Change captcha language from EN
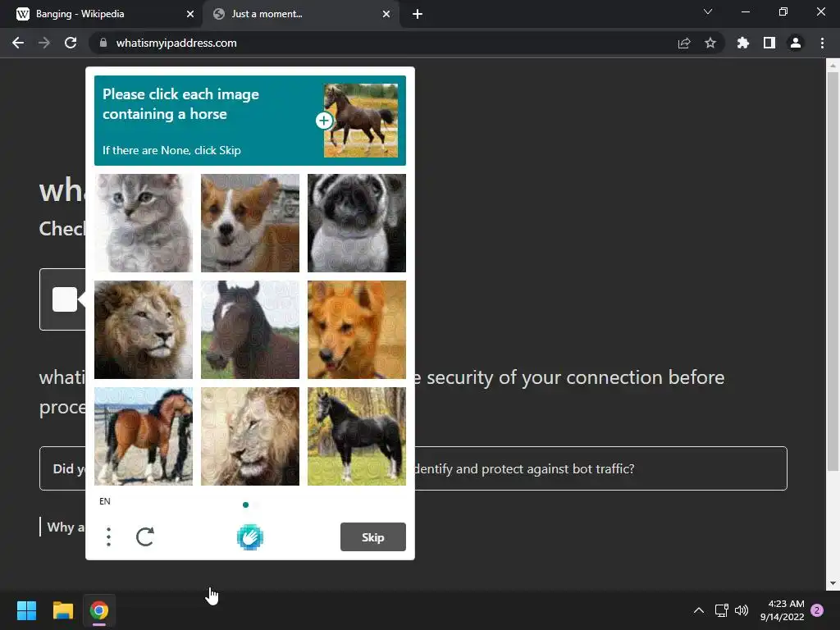The width and height of the screenshot is (840, 630). click(x=104, y=501)
